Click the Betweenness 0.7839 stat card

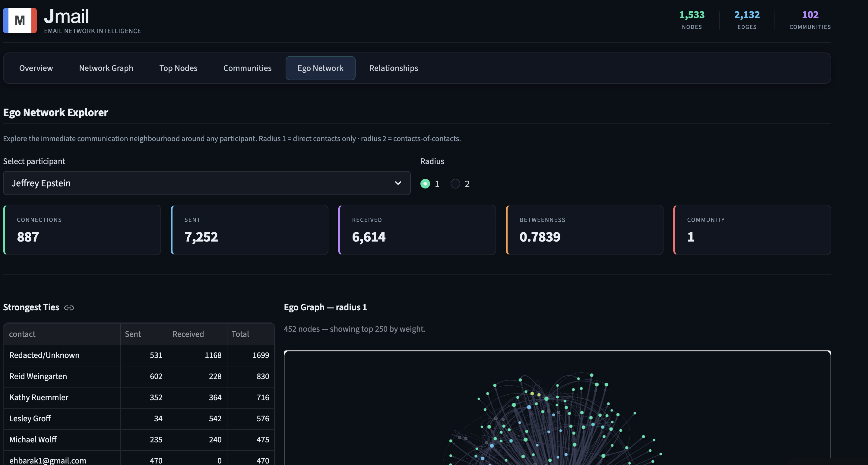tap(584, 230)
